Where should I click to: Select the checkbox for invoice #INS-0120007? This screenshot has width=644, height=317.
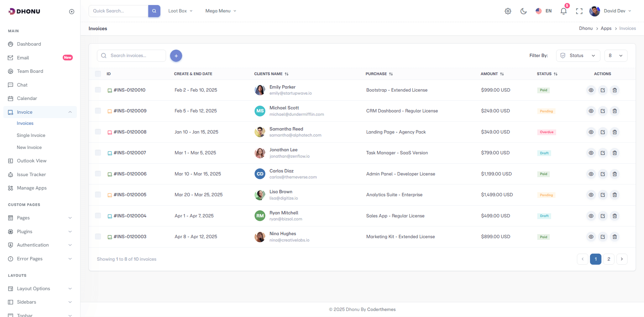tap(98, 153)
